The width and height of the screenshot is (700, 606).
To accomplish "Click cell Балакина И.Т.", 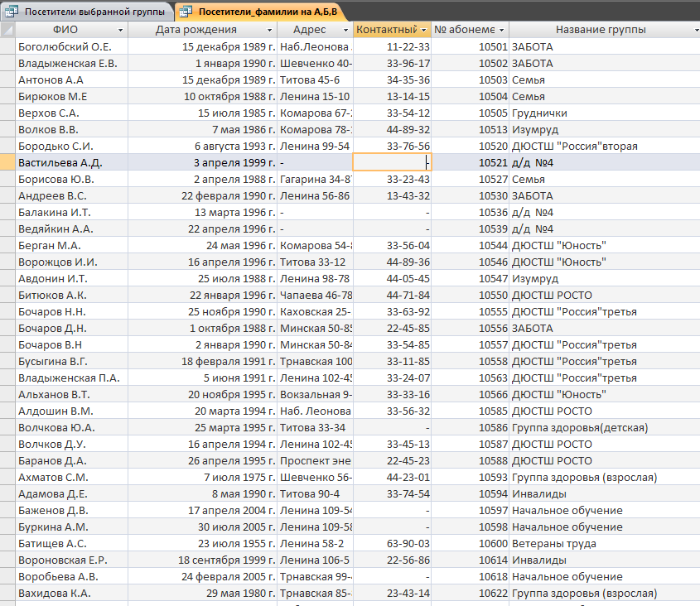I will 71,213.
